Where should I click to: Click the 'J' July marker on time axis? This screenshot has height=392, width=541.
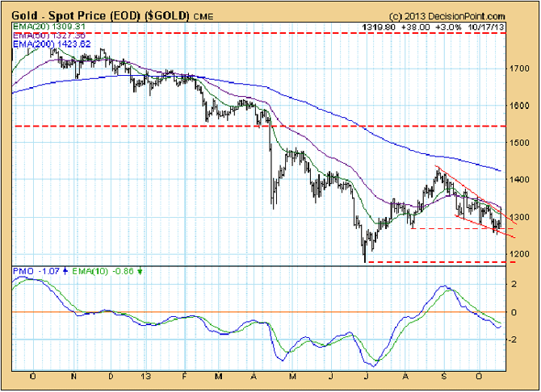click(367, 377)
